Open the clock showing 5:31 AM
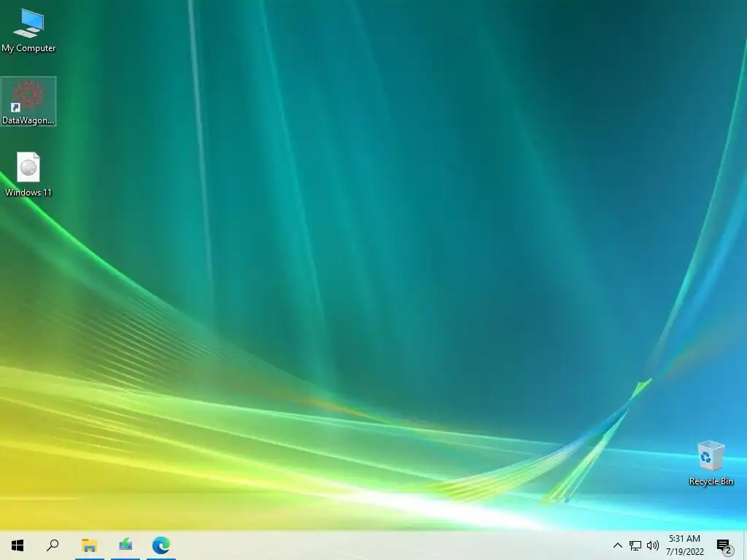This screenshot has width=747, height=560. tap(684, 545)
